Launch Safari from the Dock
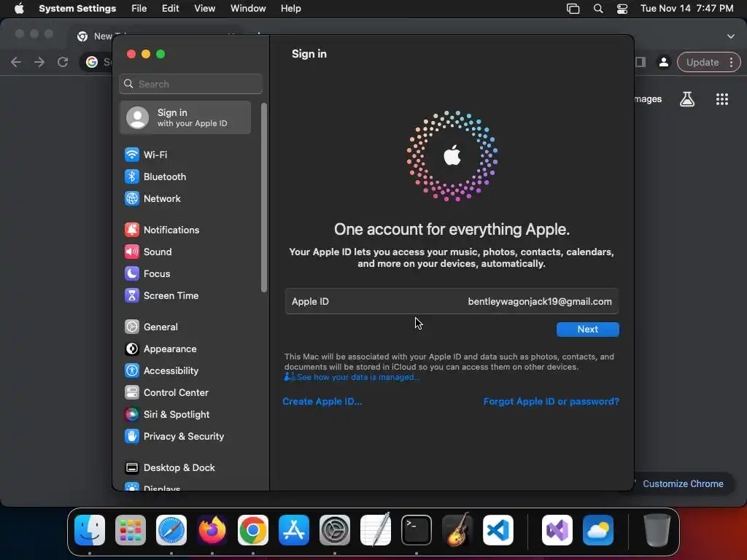 click(x=171, y=530)
